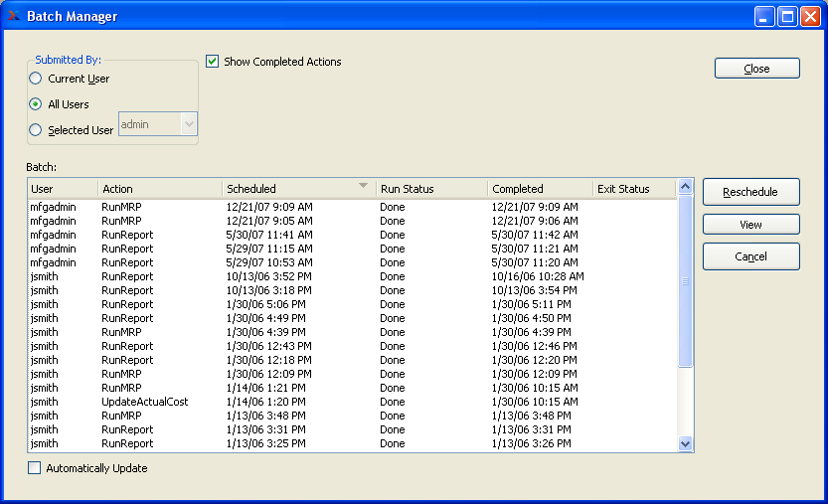This screenshot has width=828, height=504.
Task: Pick the Selected User radio button
Action: coord(36,130)
